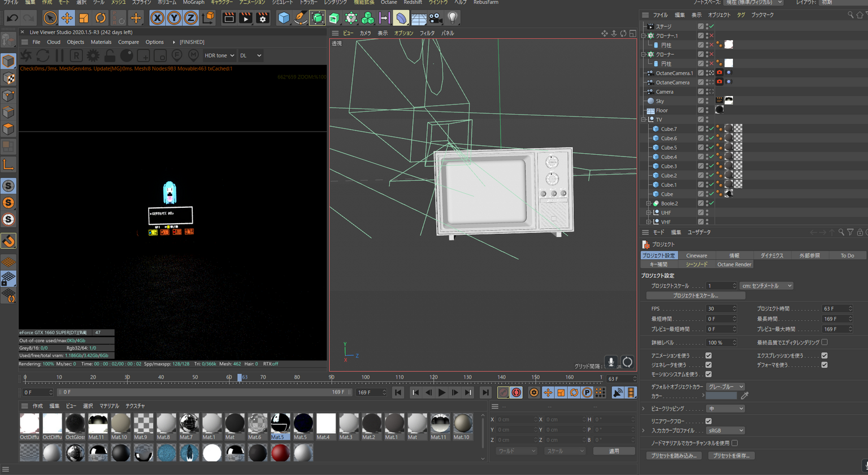Select the red material swatch
The width and height of the screenshot is (868, 475).
click(x=280, y=453)
